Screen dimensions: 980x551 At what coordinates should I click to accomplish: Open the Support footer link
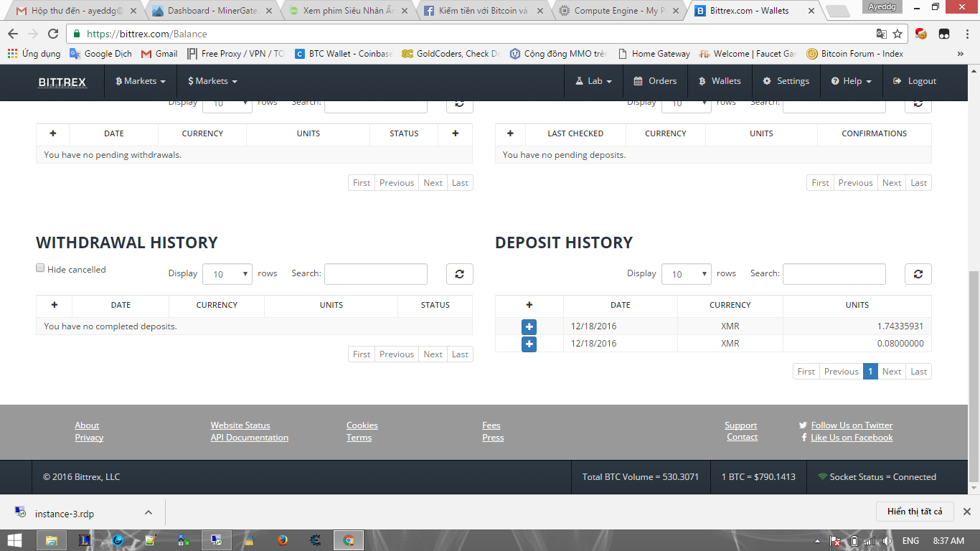(741, 425)
